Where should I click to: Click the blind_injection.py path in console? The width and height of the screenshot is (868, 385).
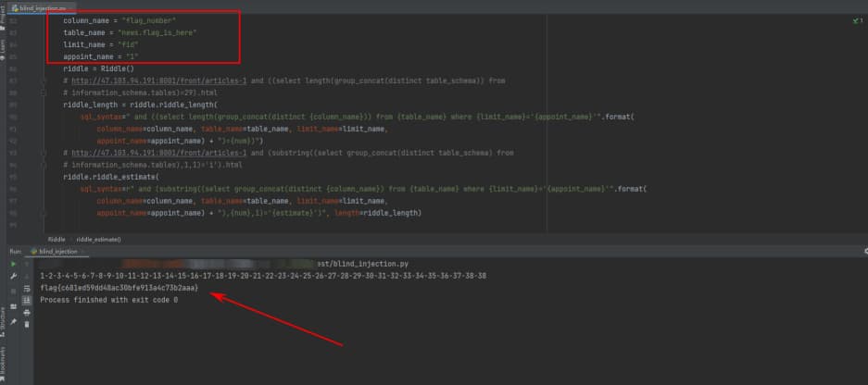pos(363,265)
